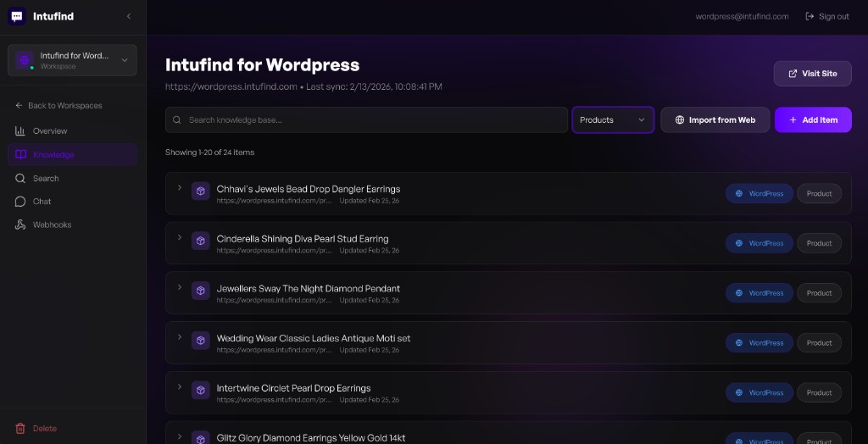This screenshot has width=868, height=444.
Task: Open the Products filter dropdown
Action: click(613, 120)
